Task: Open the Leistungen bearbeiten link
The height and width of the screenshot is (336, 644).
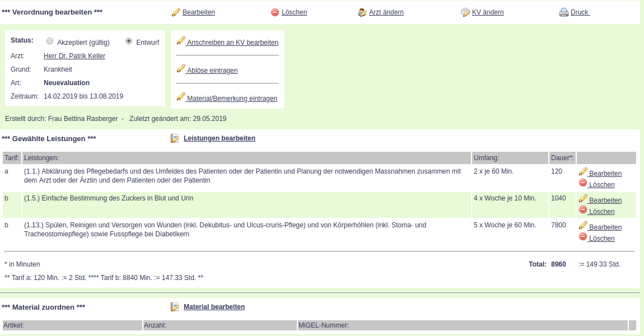Action: pos(220,138)
